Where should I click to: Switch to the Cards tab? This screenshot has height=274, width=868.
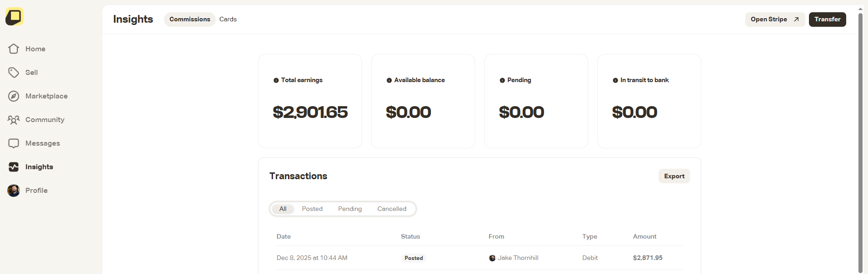228,19
